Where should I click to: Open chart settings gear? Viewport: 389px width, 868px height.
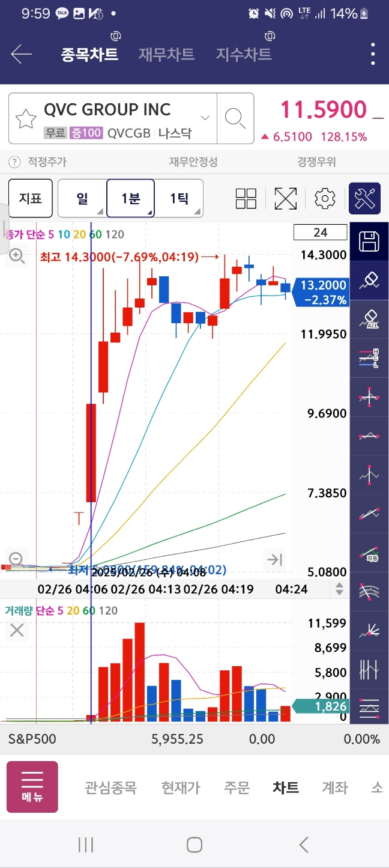coord(325,198)
